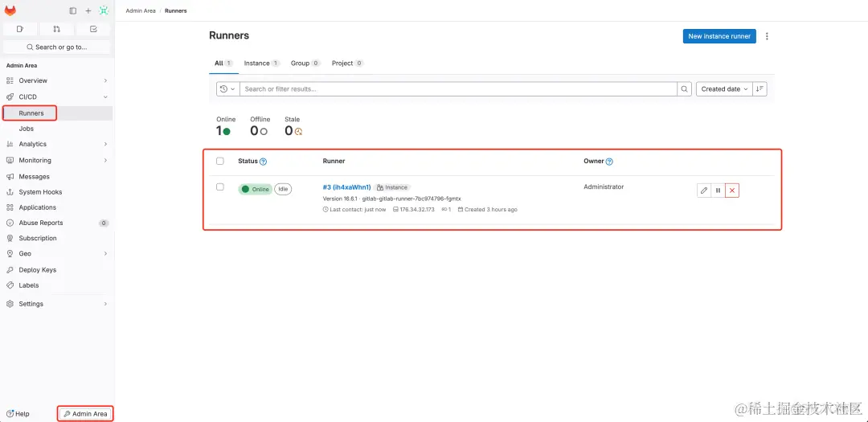Open the To-Do list shortcut icon

pos(93,29)
